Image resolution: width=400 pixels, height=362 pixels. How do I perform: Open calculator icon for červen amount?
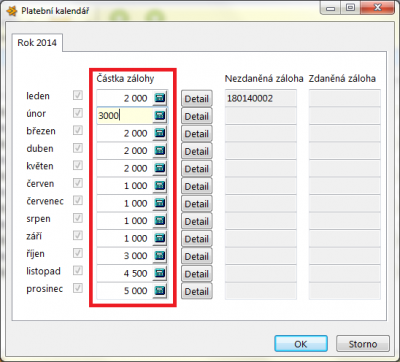[x=160, y=186]
